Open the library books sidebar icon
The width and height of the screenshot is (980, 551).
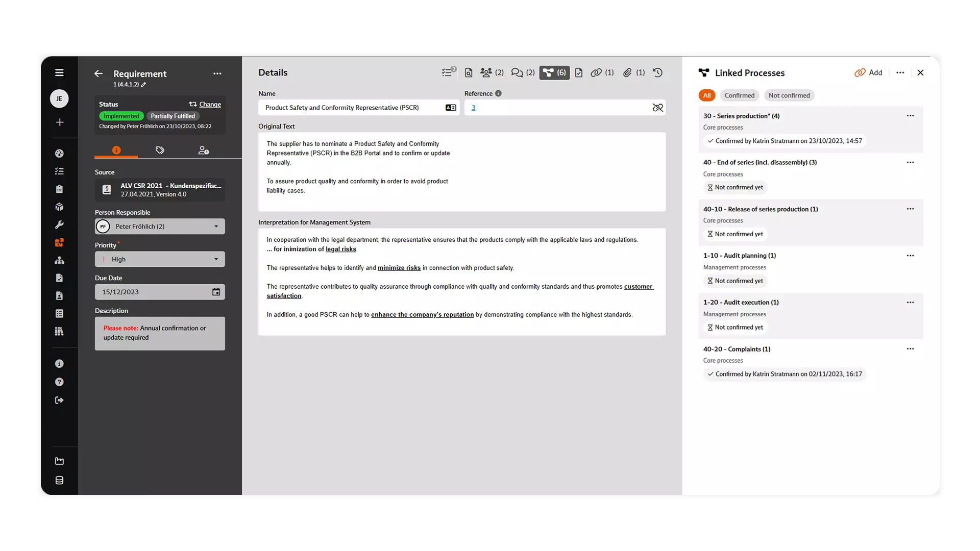59,332
